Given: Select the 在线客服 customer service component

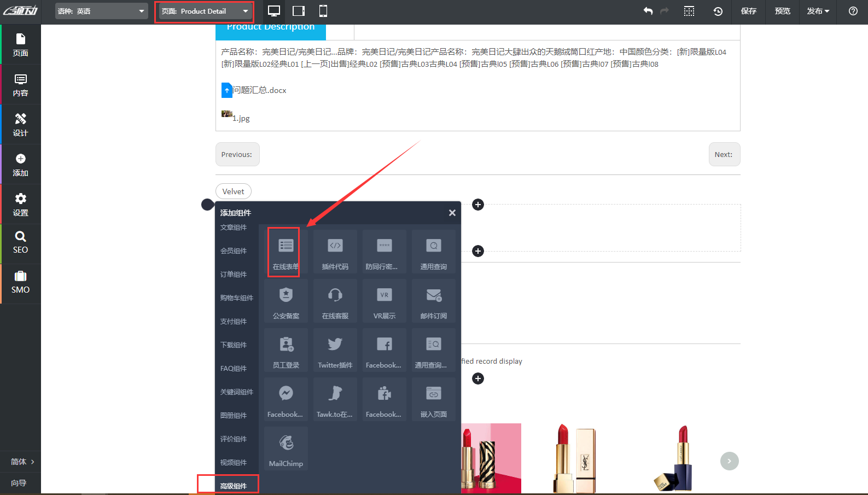Looking at the screenshot, I should (335, 301).
